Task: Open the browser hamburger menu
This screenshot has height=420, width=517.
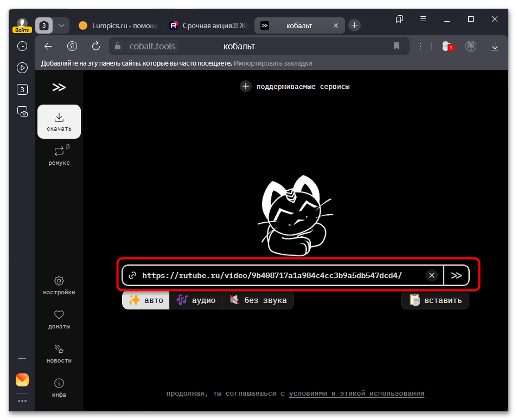Action: pos(423,19)
